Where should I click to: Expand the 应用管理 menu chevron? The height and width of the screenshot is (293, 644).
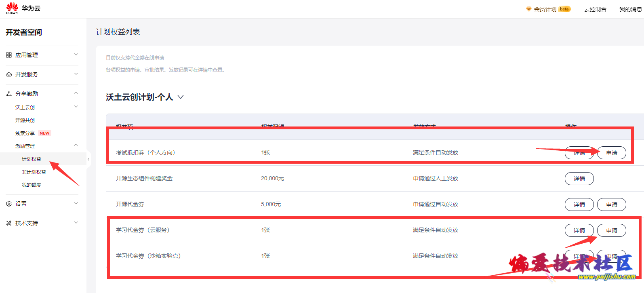[76, 55]
